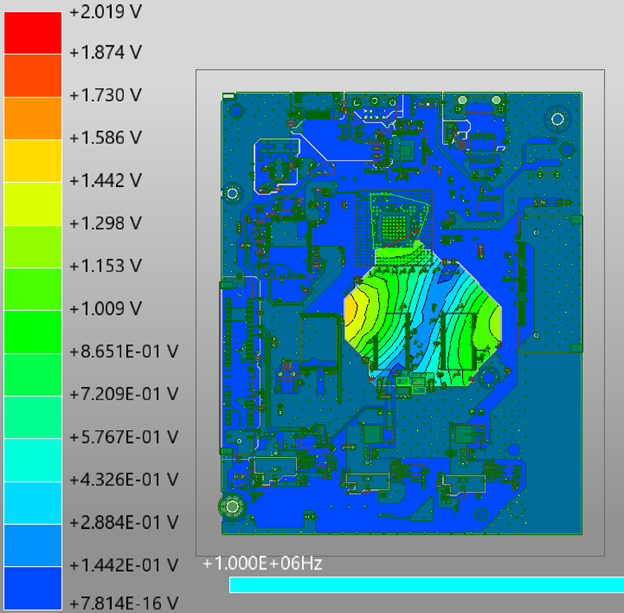This screenshot has height=613, width=624.
Task: Select the BGA pad grid above the octagon
Action: pyautogui.click(x=397, y=220)
